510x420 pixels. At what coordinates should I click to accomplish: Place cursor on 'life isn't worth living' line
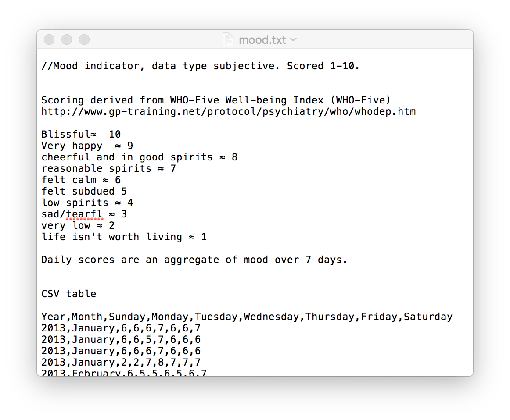124,237
